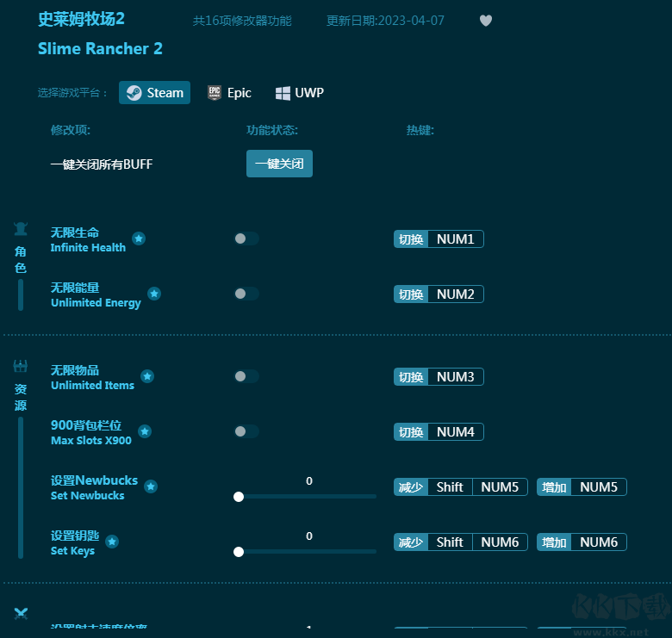Click the star icon next to Set Newbucks

tap(151, 486)
